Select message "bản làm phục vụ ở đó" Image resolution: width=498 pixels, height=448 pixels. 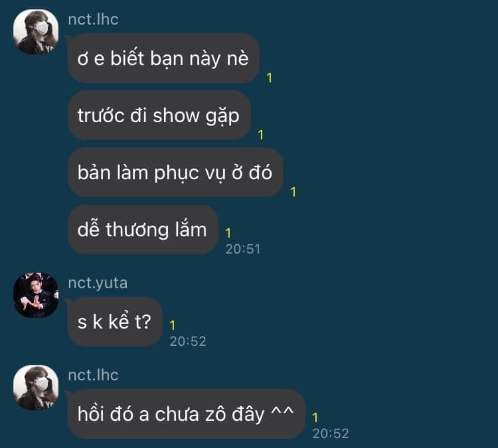[175, 172]
